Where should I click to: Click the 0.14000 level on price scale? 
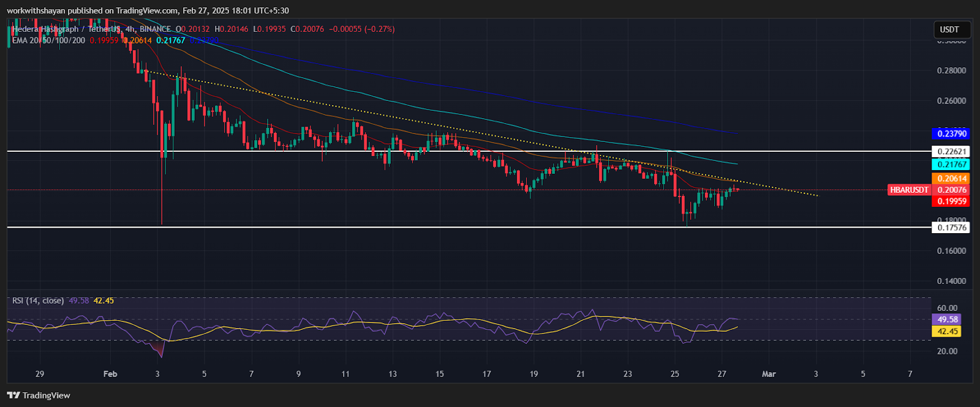[x=951, y=282]
